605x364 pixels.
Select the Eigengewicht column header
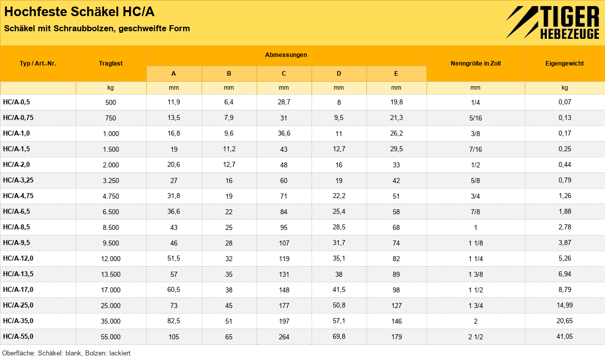(x=565, y=64)
